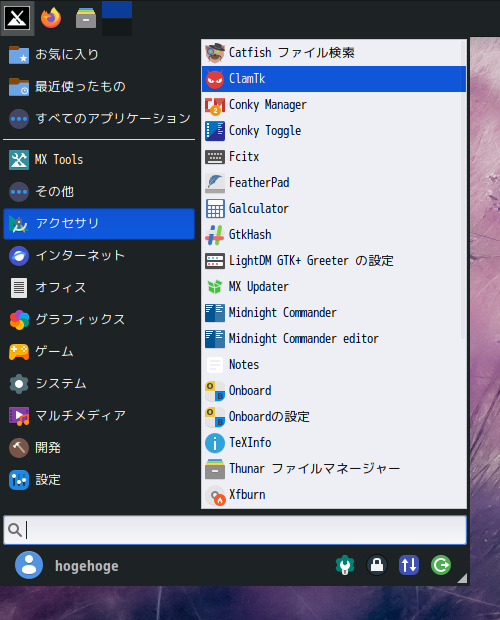Viewport: 500px width, 620px height.
Task: Click the MX Updater green box icon
Action: [215, 287]
